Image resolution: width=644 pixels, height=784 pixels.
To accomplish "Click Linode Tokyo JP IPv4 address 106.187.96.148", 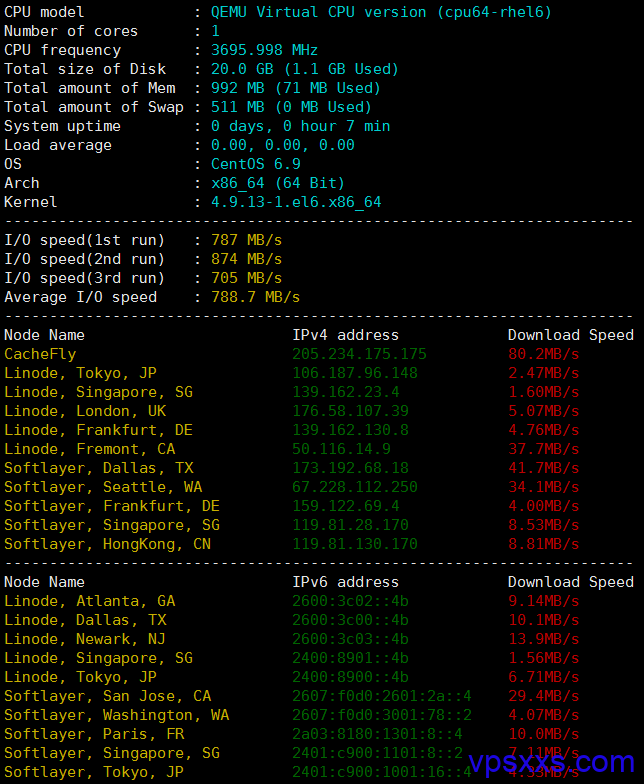I will [x=354, y=373].
